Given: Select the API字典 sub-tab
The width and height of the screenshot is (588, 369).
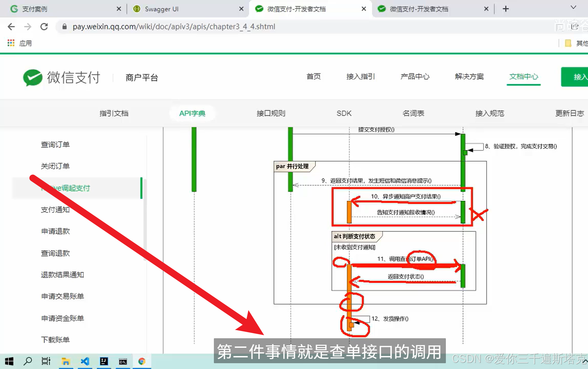Looking at the screenshot, I should [x=192, y=113].
